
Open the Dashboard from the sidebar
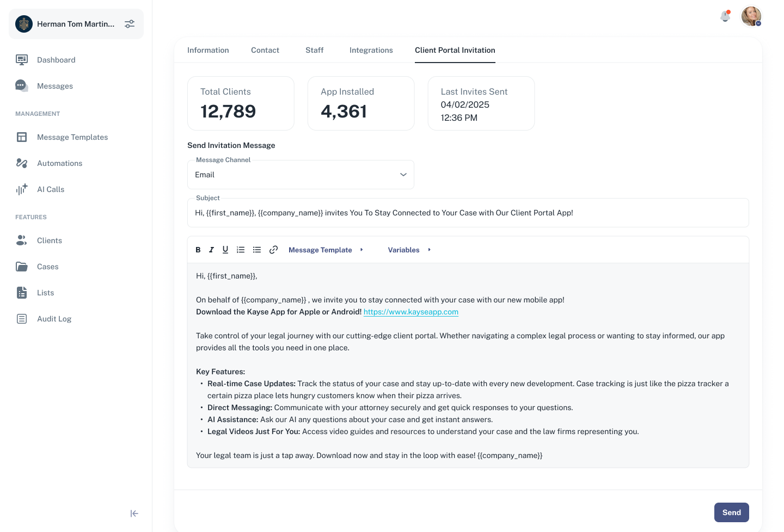point(56,60)
